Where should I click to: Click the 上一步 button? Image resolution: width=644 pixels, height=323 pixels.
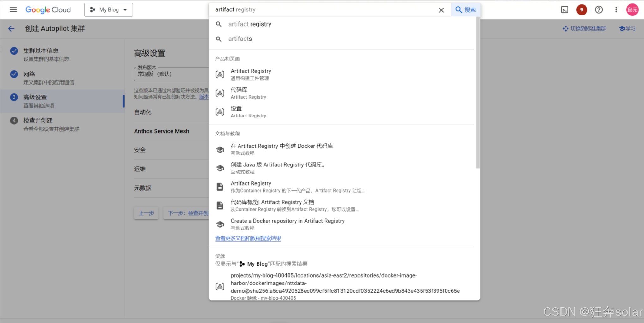[x=146, y=213]
